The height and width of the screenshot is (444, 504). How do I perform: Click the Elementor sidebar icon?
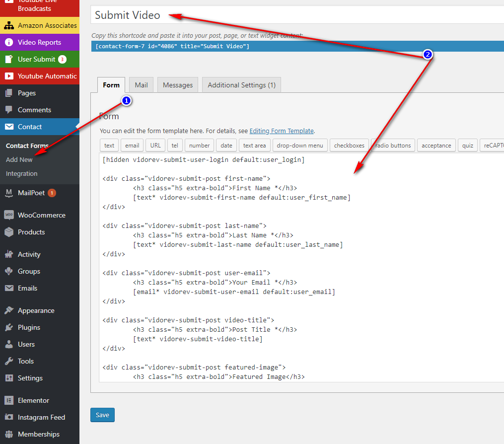click(9, 400)
